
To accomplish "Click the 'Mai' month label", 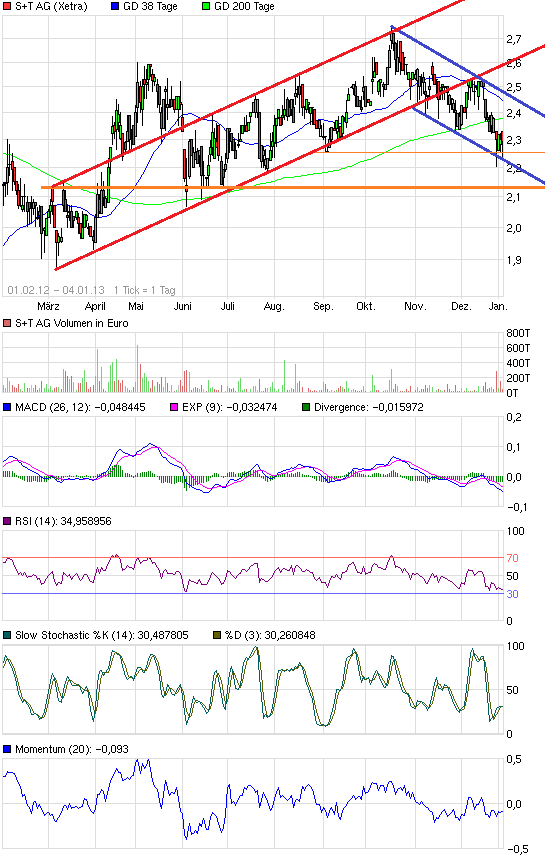I will [x=136, y=307].
